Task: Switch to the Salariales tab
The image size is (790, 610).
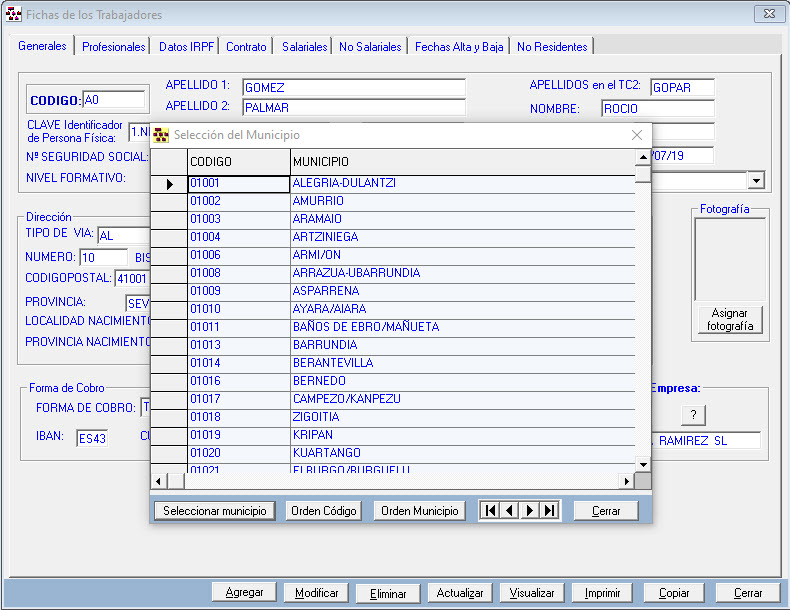Action: point(304,47)
